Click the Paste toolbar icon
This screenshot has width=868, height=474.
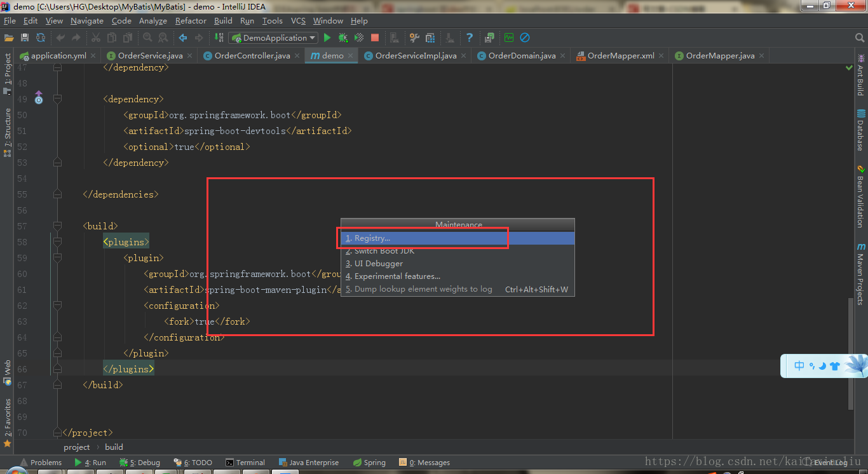point(128,37)
